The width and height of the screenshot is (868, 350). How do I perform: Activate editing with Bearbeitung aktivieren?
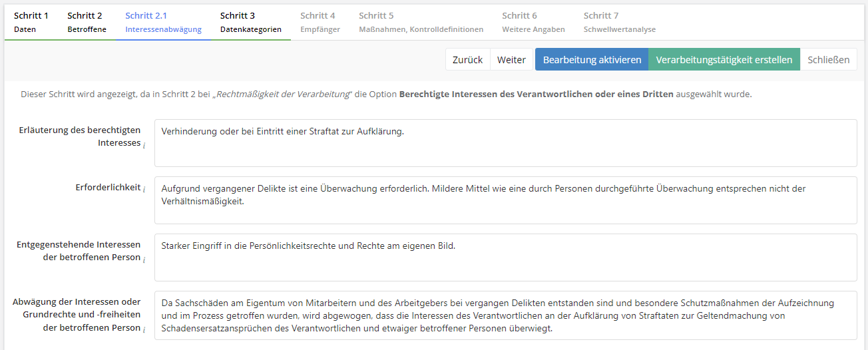[x=592, y=60]
